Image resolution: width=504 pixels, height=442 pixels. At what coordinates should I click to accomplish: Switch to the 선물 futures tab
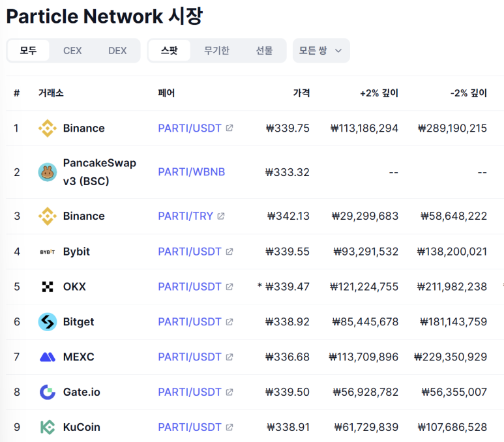coord(264,50)
